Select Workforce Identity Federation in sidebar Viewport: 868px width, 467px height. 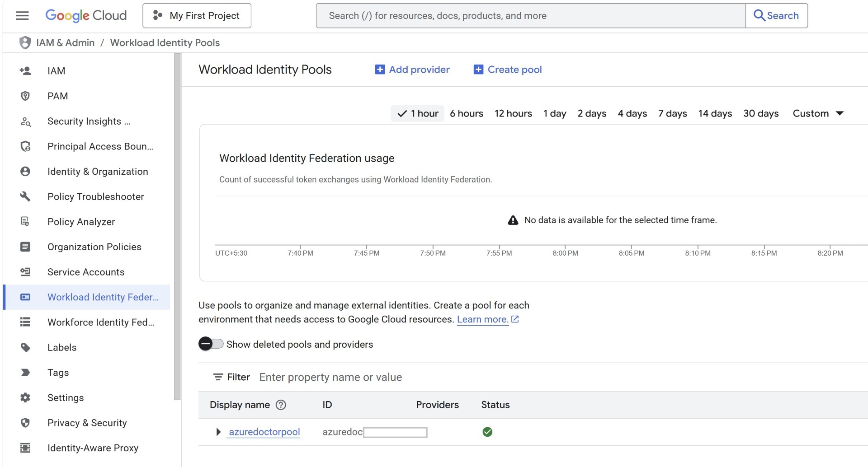86,322
